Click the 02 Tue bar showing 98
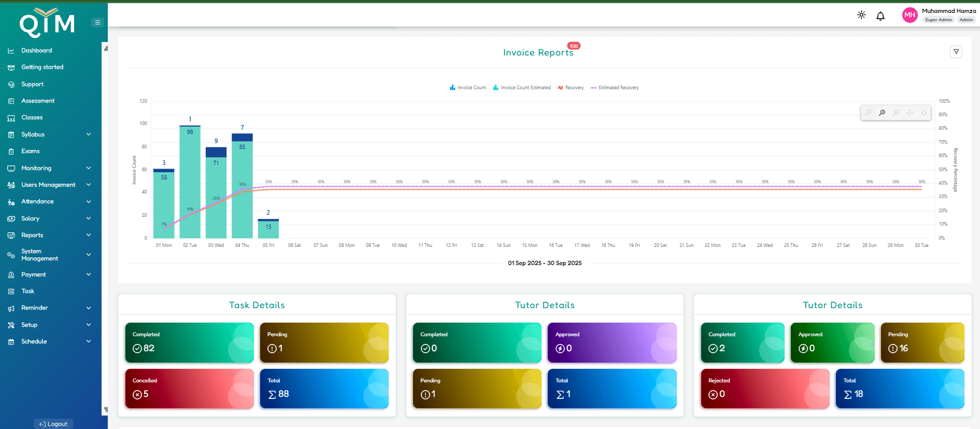Image resolution: width=980 pixels, height=429 pixels. coord(190,182)
